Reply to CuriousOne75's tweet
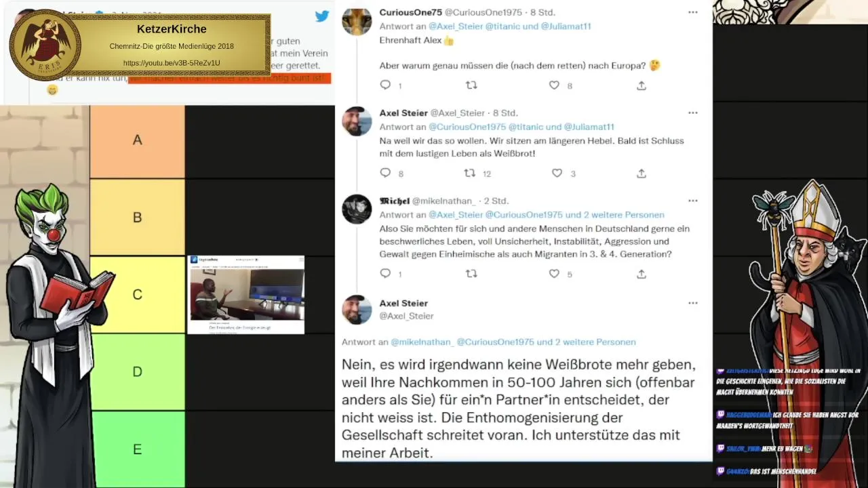This screenshot has height=488, width=868. coord(385,85)
